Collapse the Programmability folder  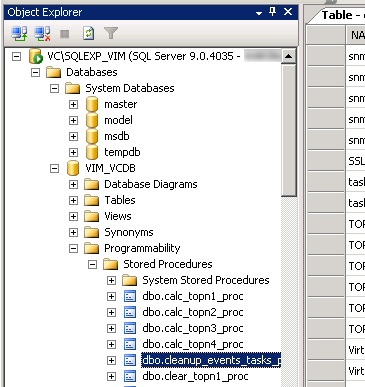[73, 248]
